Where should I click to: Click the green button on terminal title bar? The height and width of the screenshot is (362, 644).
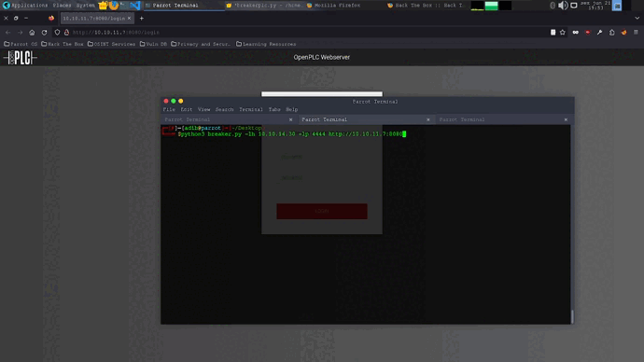click(174, 101)
